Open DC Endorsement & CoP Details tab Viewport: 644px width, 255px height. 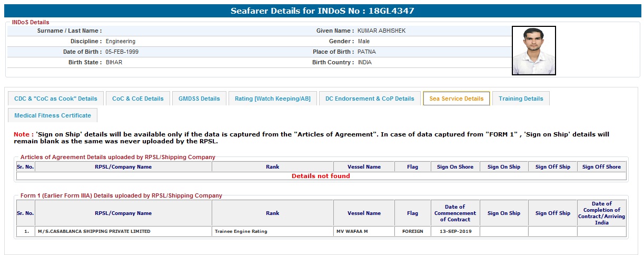[370, 99]
